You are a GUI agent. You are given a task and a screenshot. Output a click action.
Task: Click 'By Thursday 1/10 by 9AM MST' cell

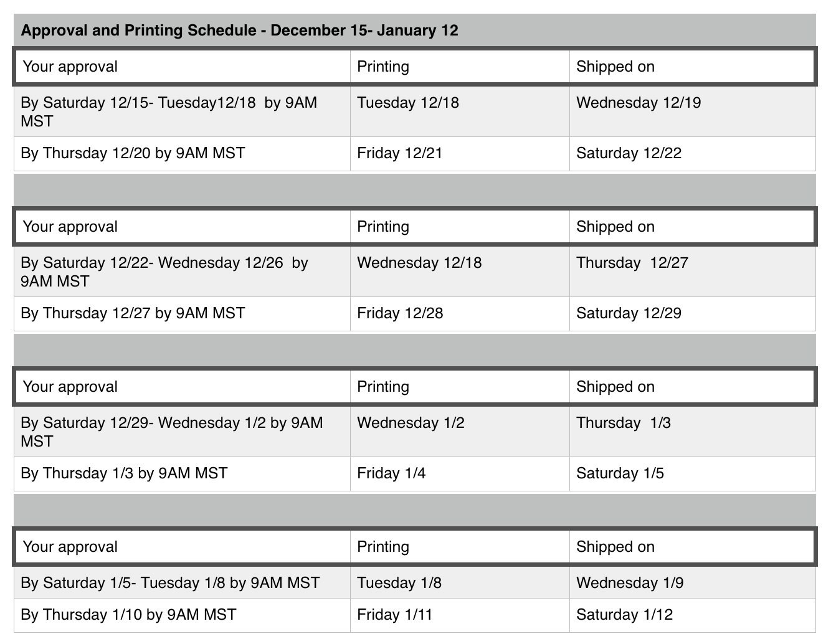point(183,615)
